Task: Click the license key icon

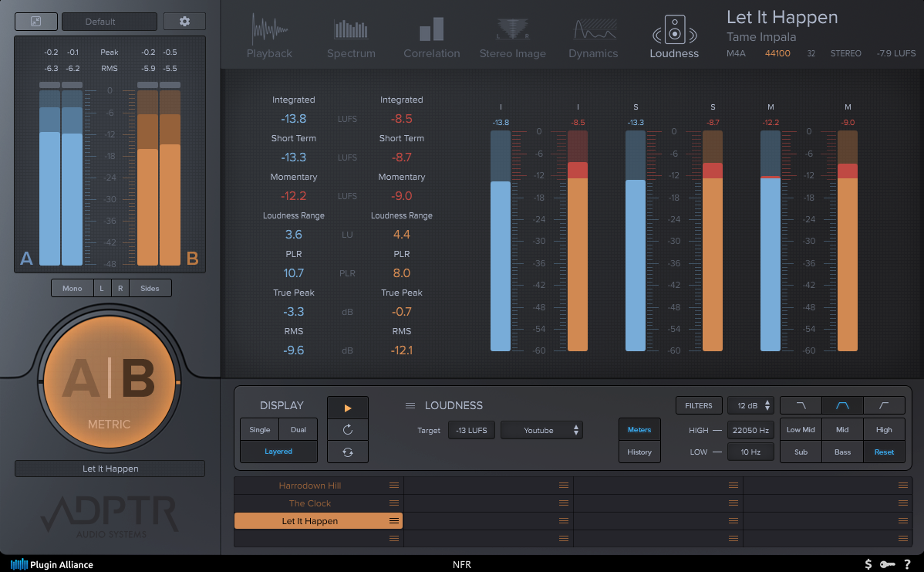Action: [888, 564]
